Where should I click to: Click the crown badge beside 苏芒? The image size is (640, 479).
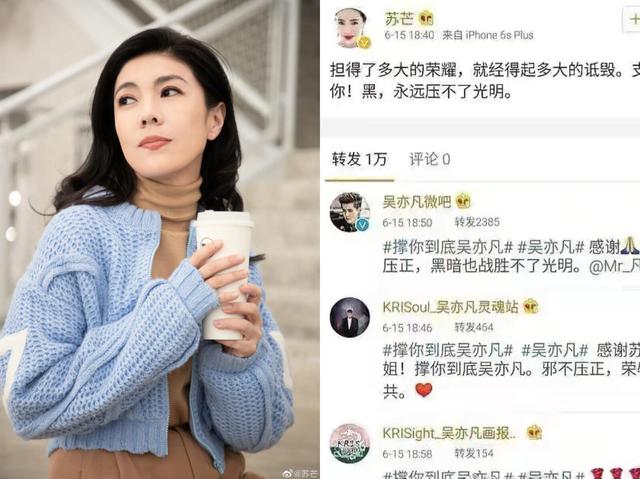tap(427, 18)
